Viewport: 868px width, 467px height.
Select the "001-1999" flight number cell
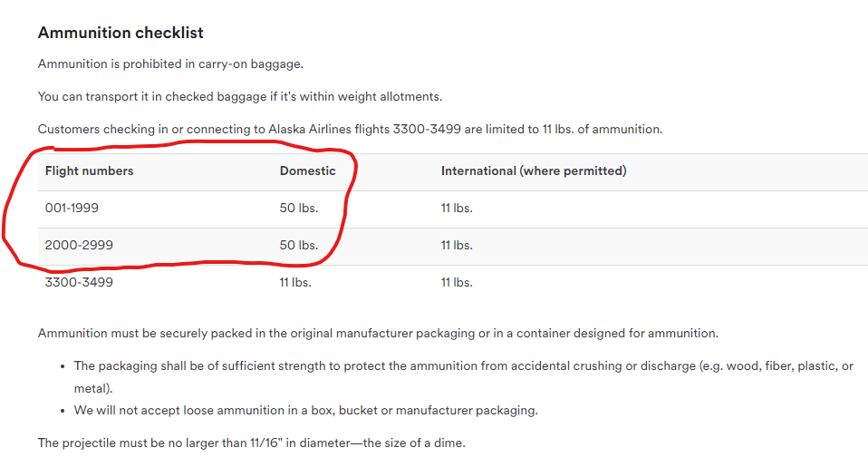pyautogui.click(x=72, y=208)
